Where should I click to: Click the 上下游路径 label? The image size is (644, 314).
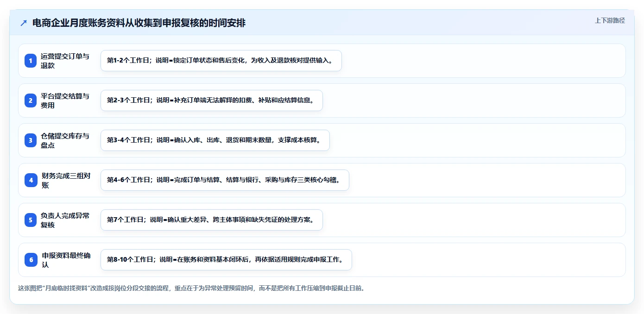(610, 20)
